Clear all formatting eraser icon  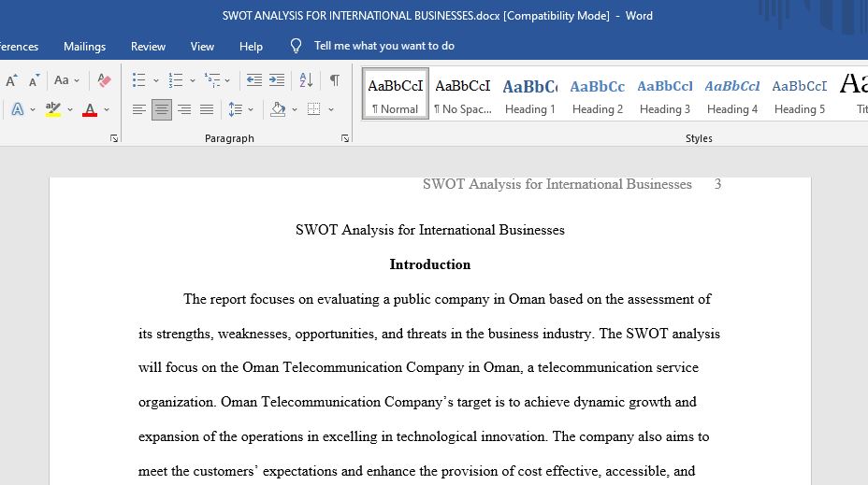[104, 80]
